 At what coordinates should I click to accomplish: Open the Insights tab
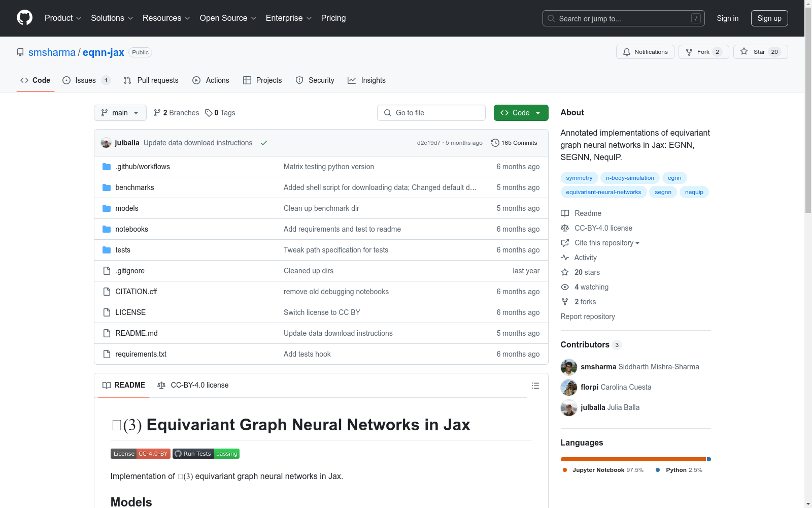(x=366, y=80)
